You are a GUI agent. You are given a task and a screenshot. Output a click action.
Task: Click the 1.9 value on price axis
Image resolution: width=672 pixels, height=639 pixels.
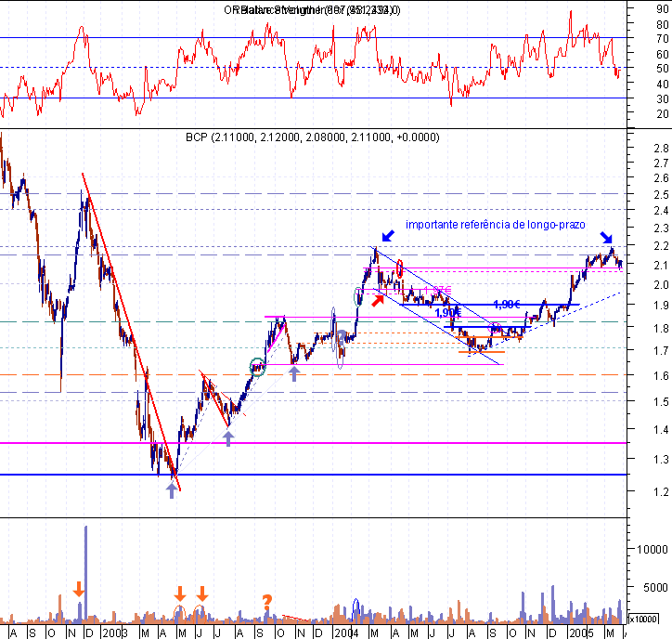pyautogui.click(x=661, y=306)
